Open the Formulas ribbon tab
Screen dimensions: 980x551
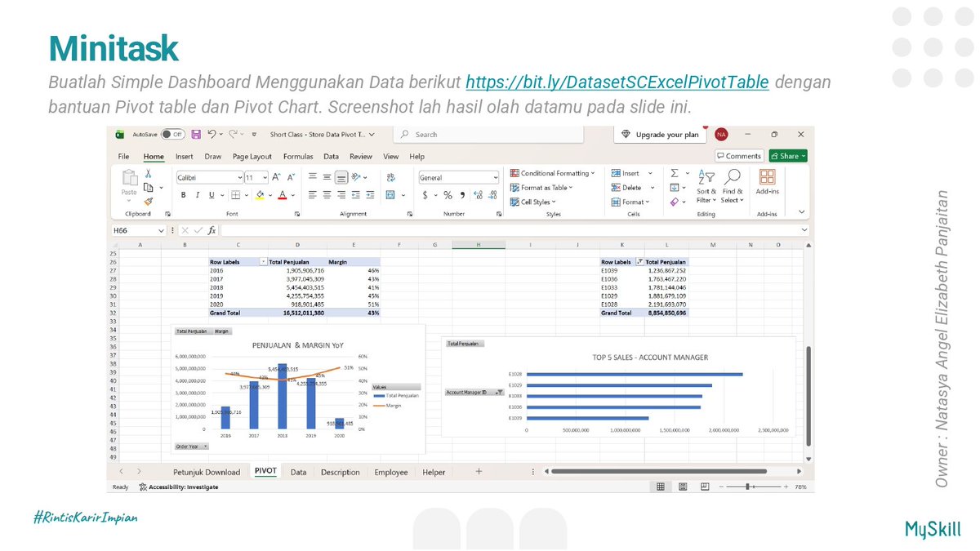[298, 156]
